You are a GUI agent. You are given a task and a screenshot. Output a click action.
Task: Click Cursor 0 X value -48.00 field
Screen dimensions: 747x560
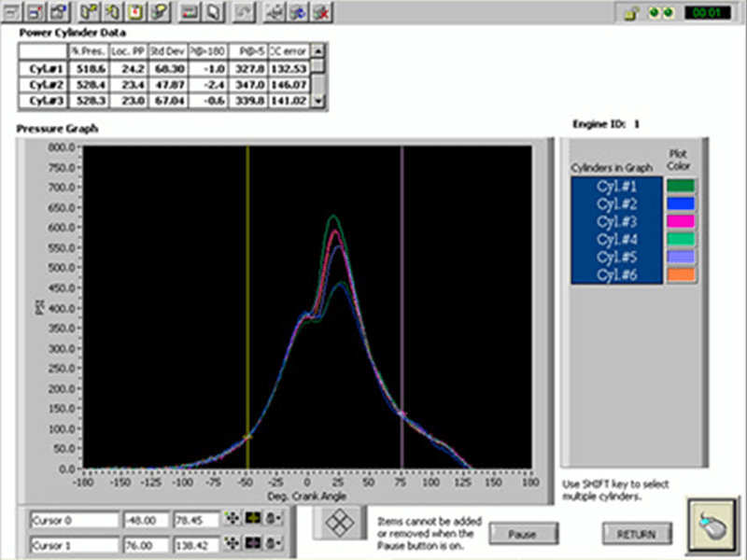point(147,520)
